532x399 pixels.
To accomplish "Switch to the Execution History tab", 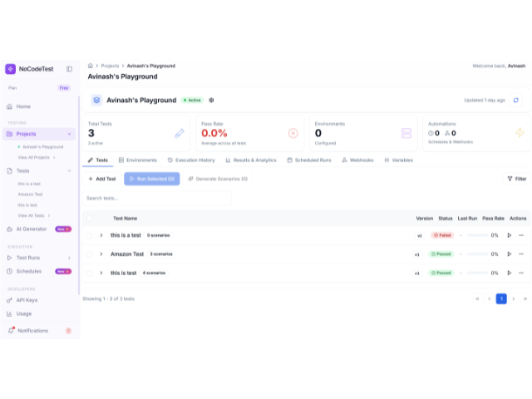I will (191, 160).
